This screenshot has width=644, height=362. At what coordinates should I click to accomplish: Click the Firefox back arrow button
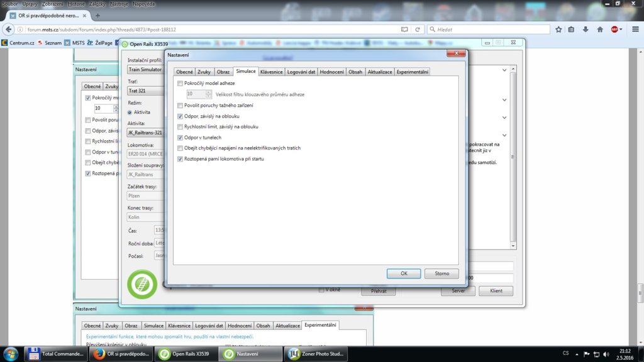click(9, 30)
